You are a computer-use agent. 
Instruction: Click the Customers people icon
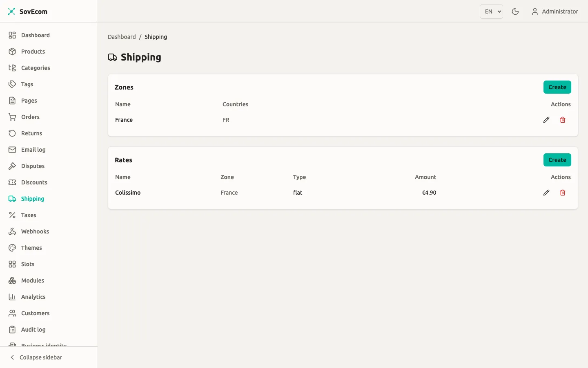pyautogui.click(x=12, y=313)
